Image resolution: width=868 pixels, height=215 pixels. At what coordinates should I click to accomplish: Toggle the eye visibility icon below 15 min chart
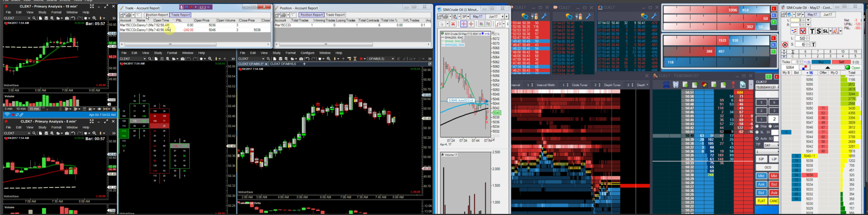pos(99,109)
